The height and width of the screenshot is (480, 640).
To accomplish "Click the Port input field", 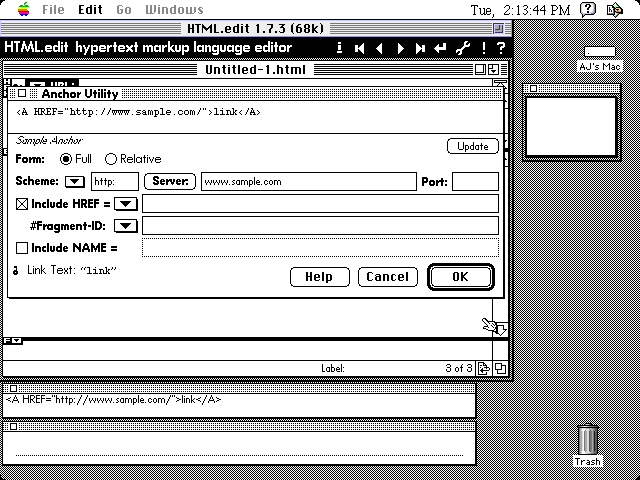I will point(475,182).
